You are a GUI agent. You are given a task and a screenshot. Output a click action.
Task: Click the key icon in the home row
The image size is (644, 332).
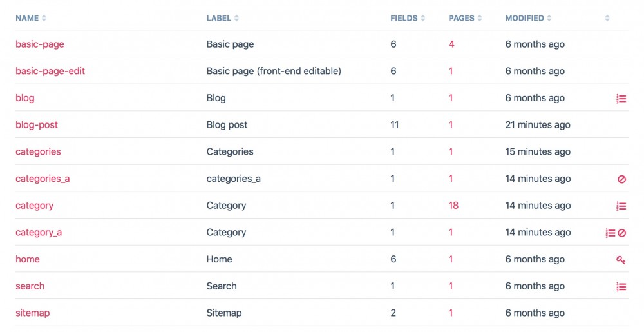coord(621,260)
